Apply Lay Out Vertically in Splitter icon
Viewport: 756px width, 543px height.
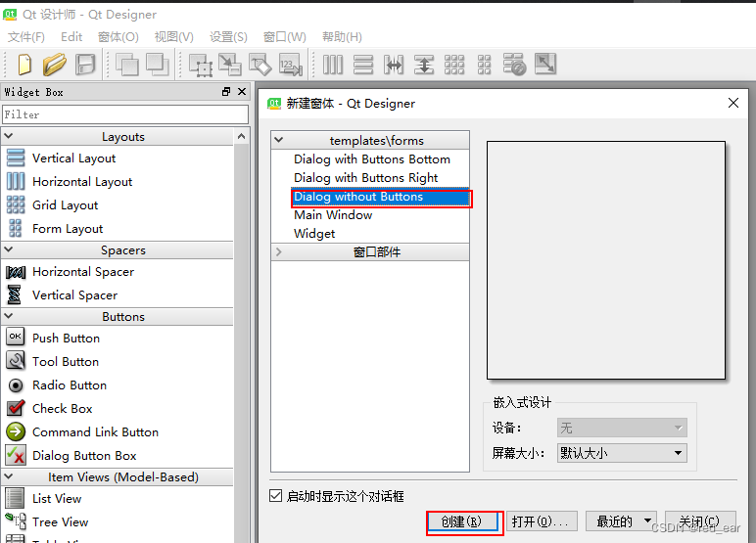424,65
